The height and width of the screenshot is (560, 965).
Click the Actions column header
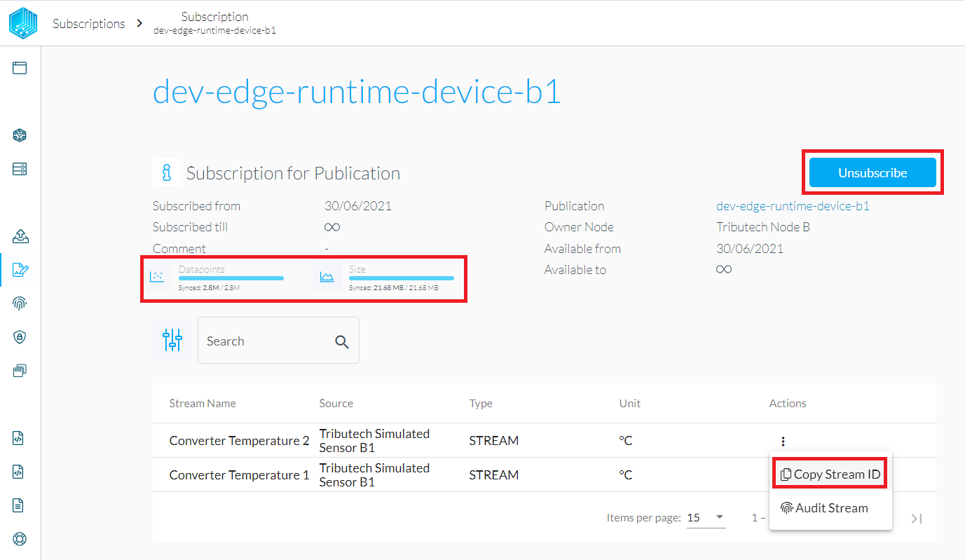(788, 403)
